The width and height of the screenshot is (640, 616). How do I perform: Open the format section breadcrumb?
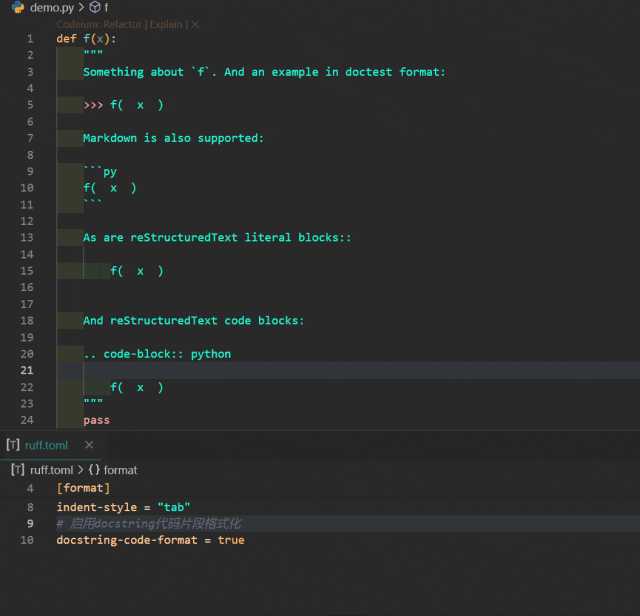tap(120, 470)
